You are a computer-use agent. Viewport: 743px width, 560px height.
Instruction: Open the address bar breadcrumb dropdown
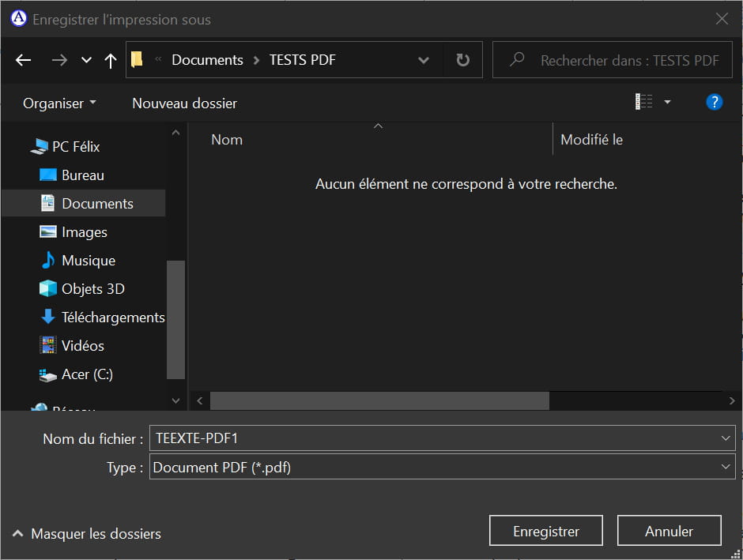point(424,59)
